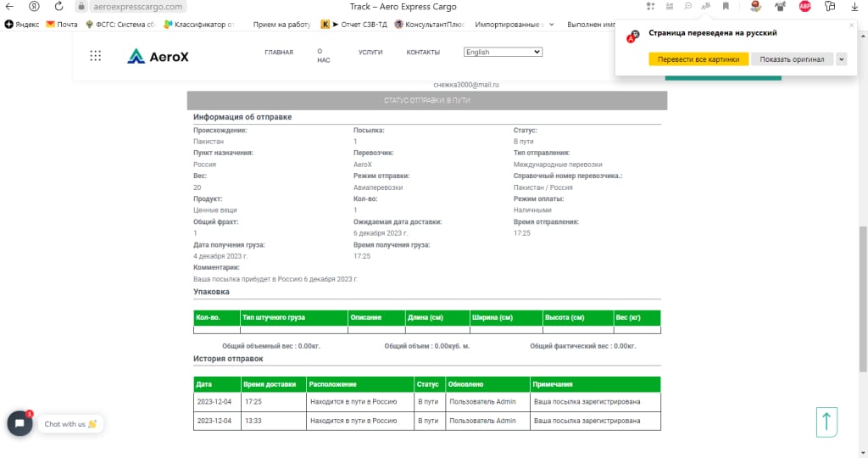Viewport: 868px width, 458px height.
Task: Open the ABP Adblock extension icon
Action: 805,7
